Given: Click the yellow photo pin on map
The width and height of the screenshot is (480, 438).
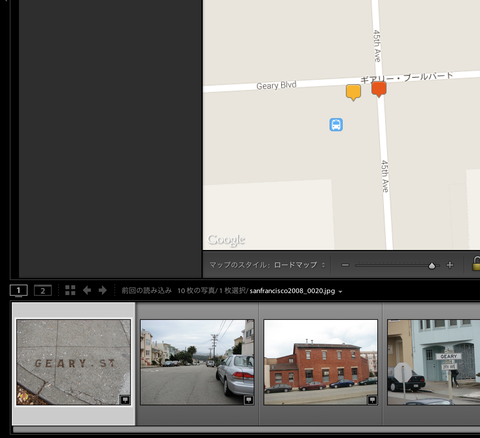Looking at the screenshot, I should click(x=353, y=92).
